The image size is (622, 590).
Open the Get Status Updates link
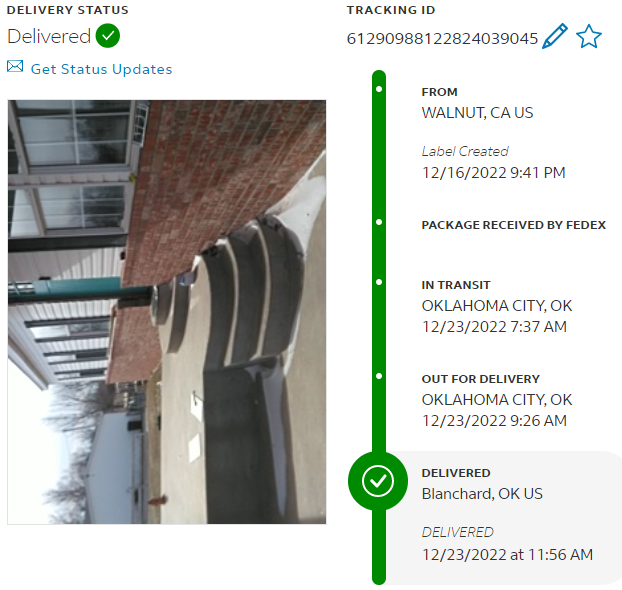(x=102, y=69)
